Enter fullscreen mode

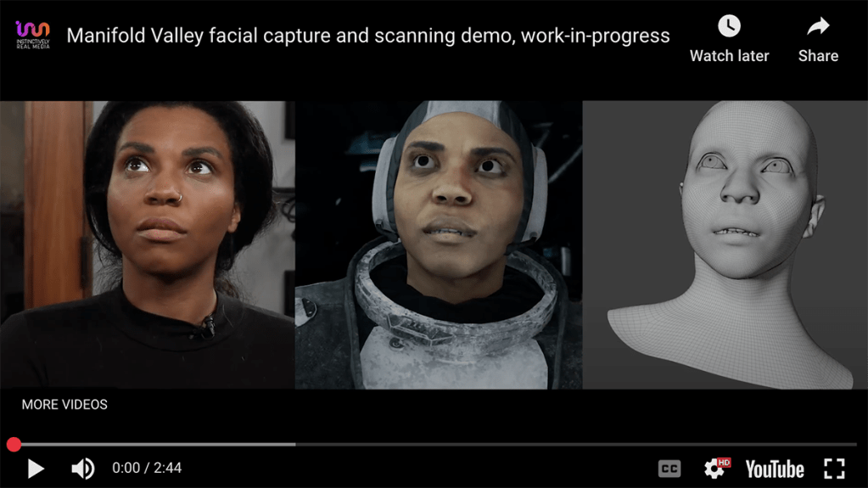pyautogui.click(x=834, y=468)
